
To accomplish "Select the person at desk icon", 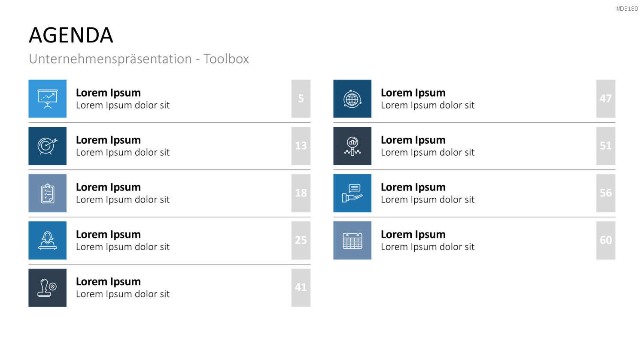I will (48, 240).
